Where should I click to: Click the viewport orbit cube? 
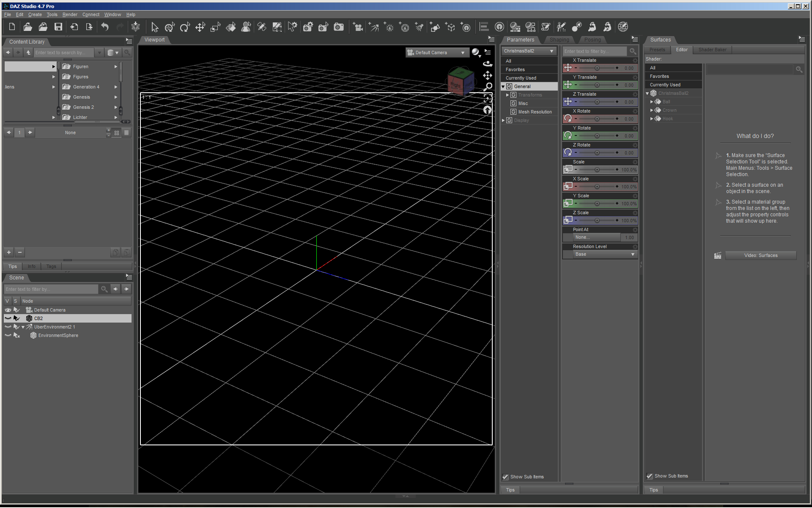pos(461,81)
